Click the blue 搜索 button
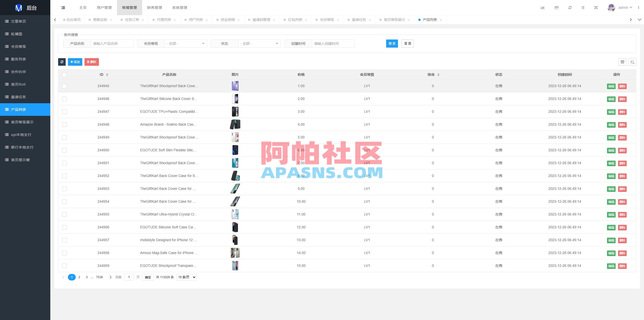This screenshot has height=320, width=644. coord(392,44)
